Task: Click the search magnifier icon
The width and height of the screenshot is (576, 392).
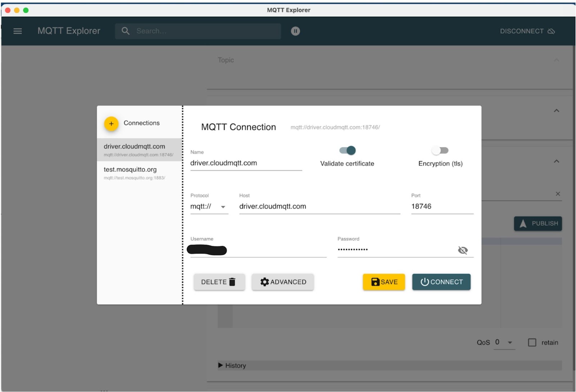Action: [125, 31]
